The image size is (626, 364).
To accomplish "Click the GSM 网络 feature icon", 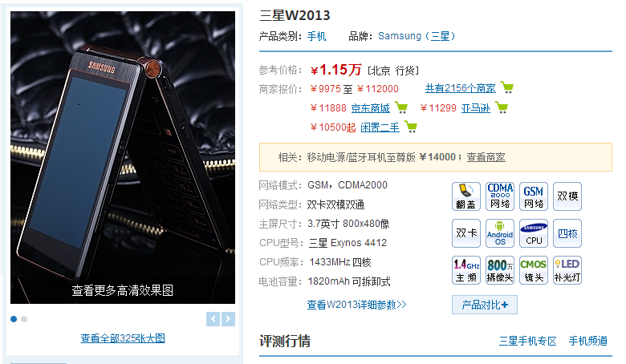I will [x=534, y=196].
